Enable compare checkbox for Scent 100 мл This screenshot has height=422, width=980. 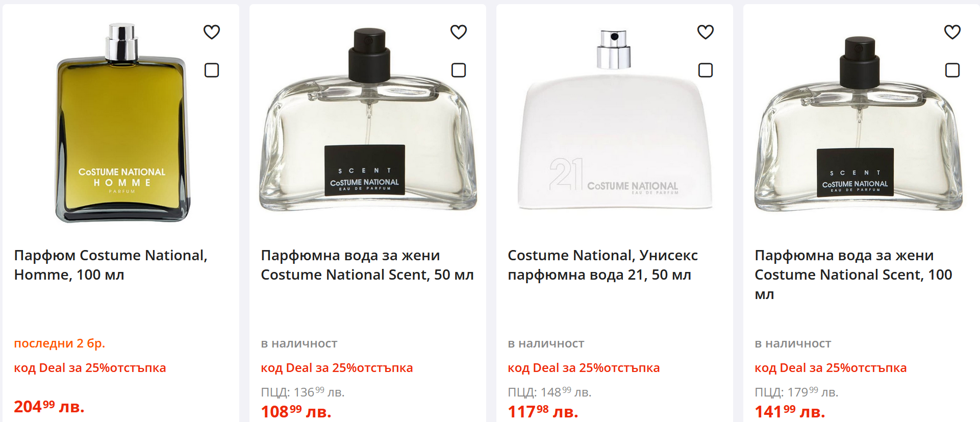952,70
